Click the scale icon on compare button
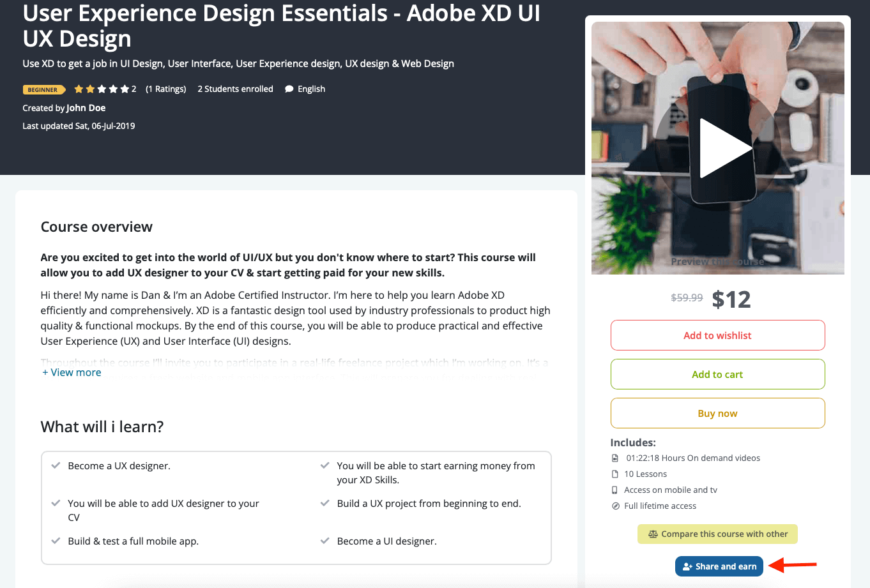The image size is (870, 588). pyautogui.click(x=653, y=533)
